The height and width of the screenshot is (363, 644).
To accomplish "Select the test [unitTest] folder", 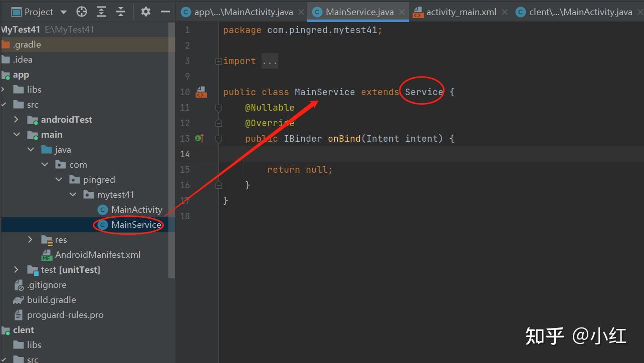I will 70,270.
